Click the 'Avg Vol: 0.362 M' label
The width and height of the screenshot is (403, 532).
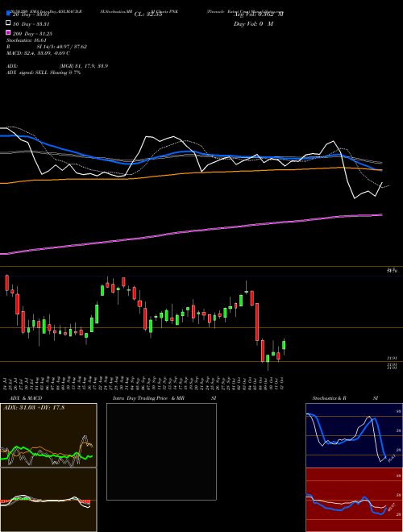tap(259, 15)
